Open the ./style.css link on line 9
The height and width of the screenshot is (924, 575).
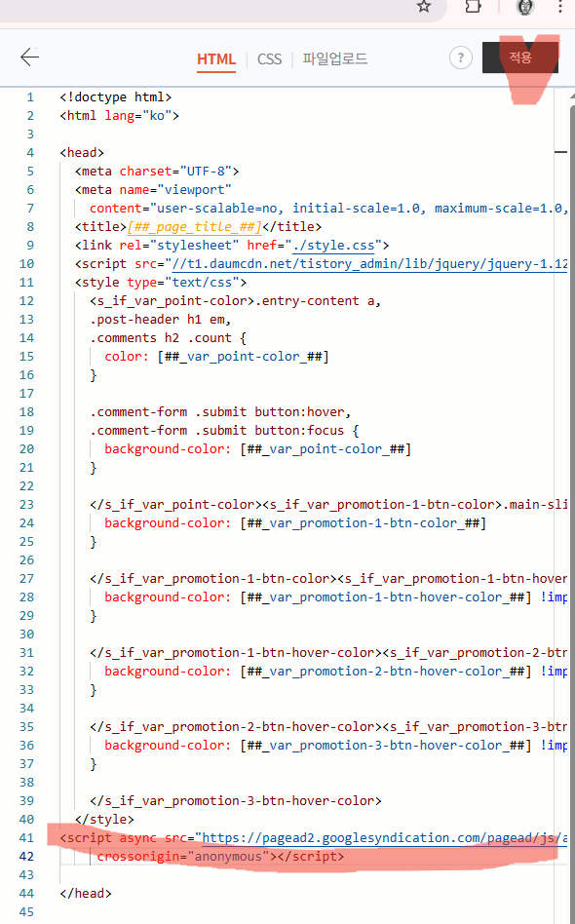333,246
